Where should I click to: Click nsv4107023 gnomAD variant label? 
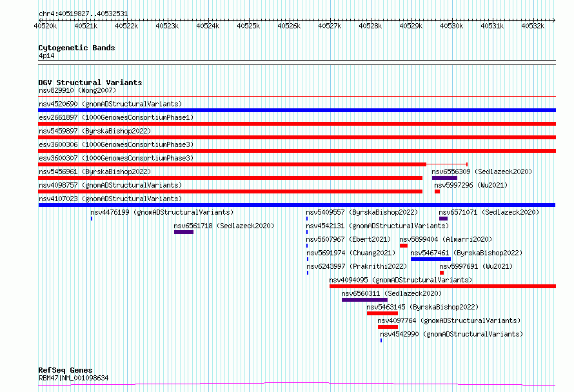(x=110, y=199)
